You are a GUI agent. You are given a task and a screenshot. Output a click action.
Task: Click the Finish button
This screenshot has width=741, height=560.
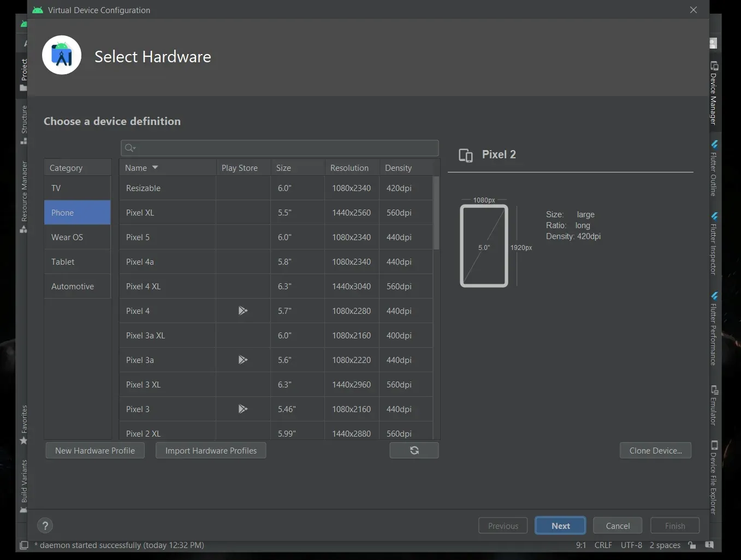tap(675, 526)
